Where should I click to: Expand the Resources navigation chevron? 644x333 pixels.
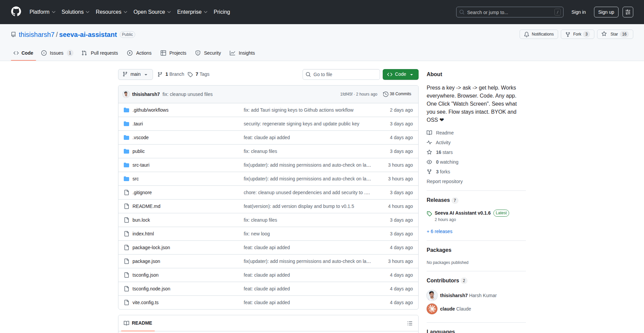pyautogui.click(x=125, y=12)
